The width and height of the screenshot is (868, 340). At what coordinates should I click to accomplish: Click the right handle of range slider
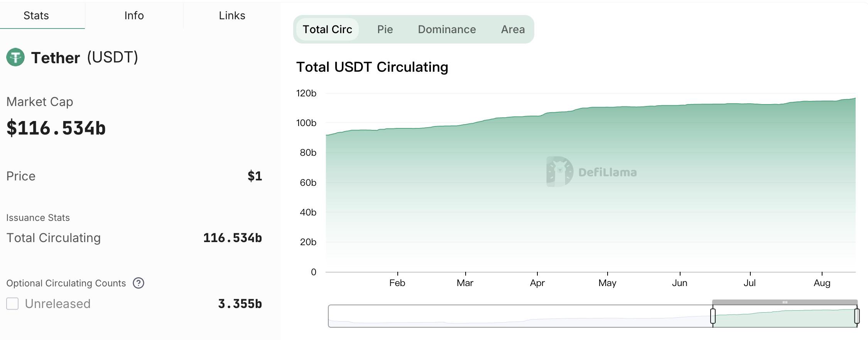point(857,316)
